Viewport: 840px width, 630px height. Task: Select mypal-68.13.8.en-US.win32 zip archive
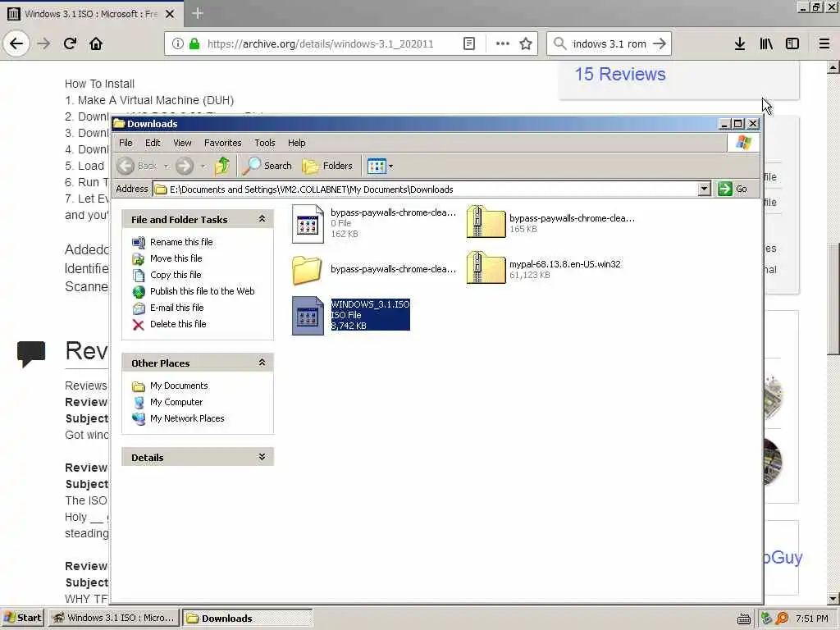pos(486,268)
